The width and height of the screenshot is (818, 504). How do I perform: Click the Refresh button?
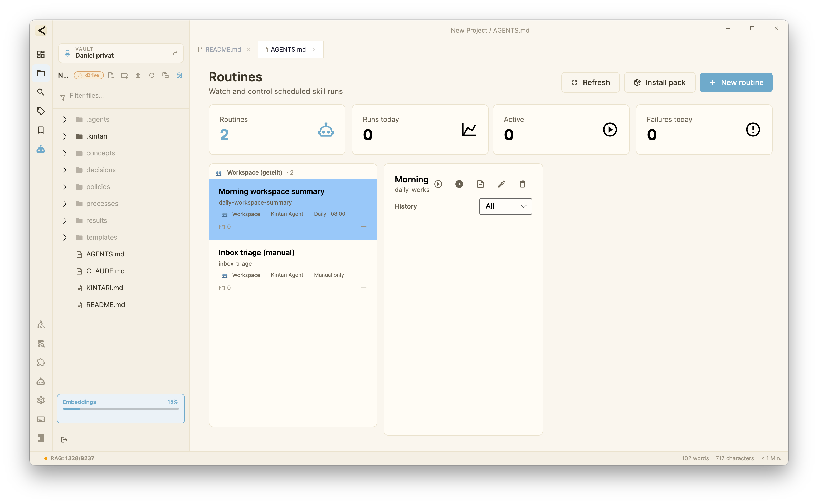pyautogui.click(x=590, y=82)
